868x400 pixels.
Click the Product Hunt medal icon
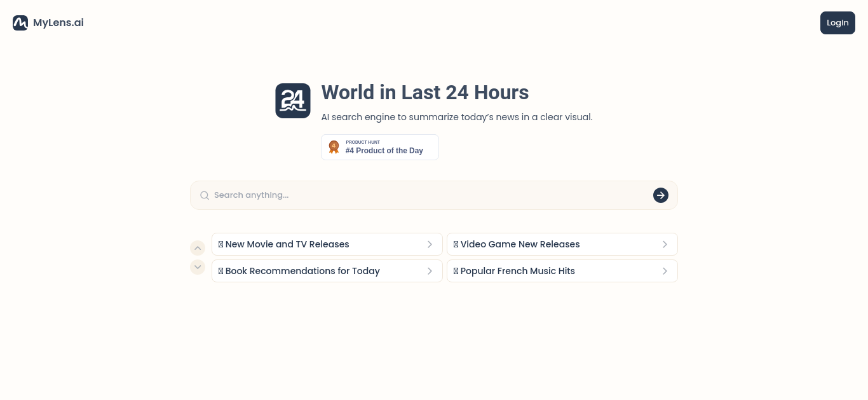pyautogui.click(x=334, y=147)
